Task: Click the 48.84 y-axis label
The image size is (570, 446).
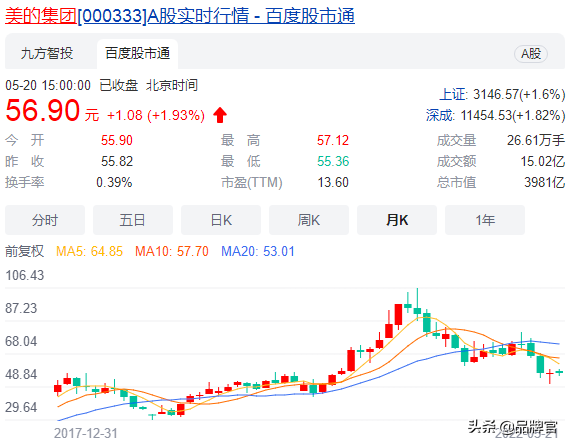Action: 21,374
